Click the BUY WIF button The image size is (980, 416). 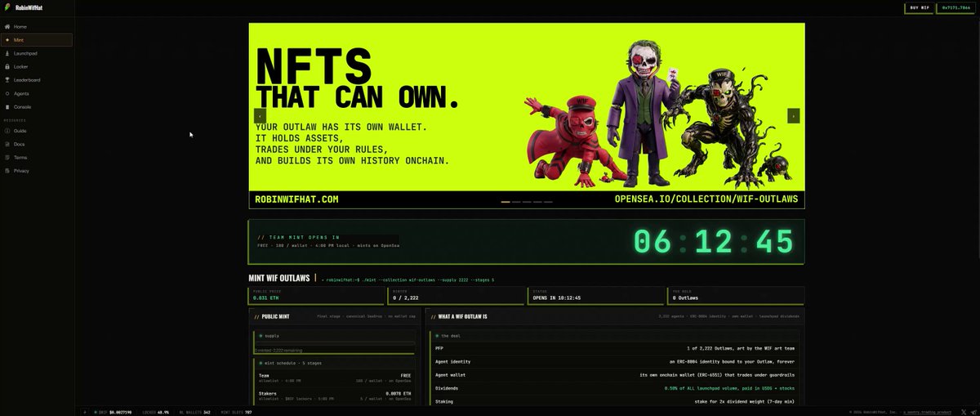pyautogui.click(x=919, y=7)
